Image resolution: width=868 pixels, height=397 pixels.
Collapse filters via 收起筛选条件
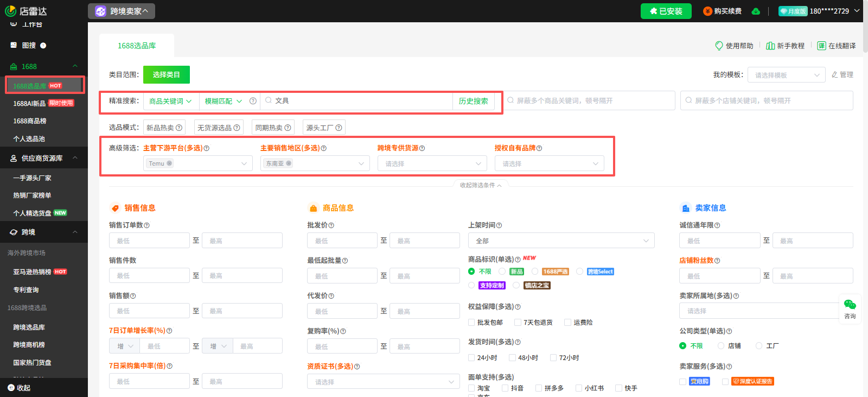(480, 185)
